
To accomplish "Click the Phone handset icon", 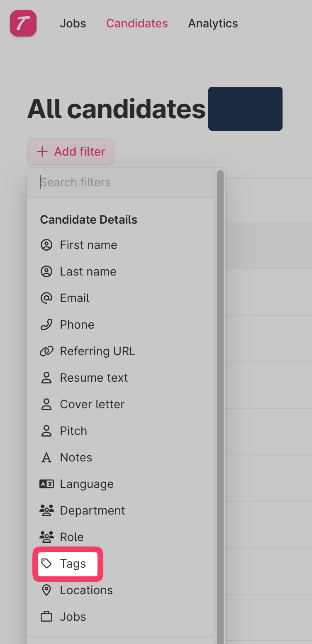I will point(46,324).
